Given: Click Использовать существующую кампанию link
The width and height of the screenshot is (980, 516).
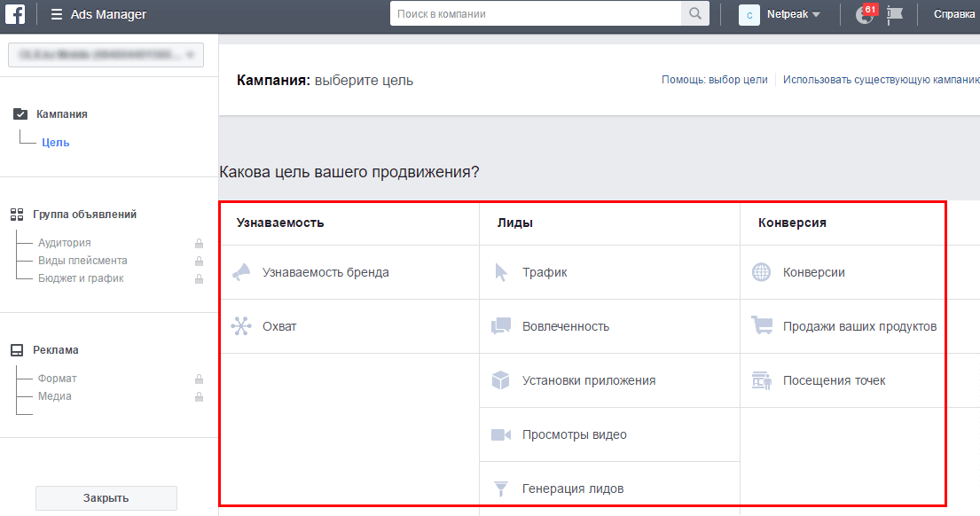Looking at the screenshot, I should tap(881, 80).
